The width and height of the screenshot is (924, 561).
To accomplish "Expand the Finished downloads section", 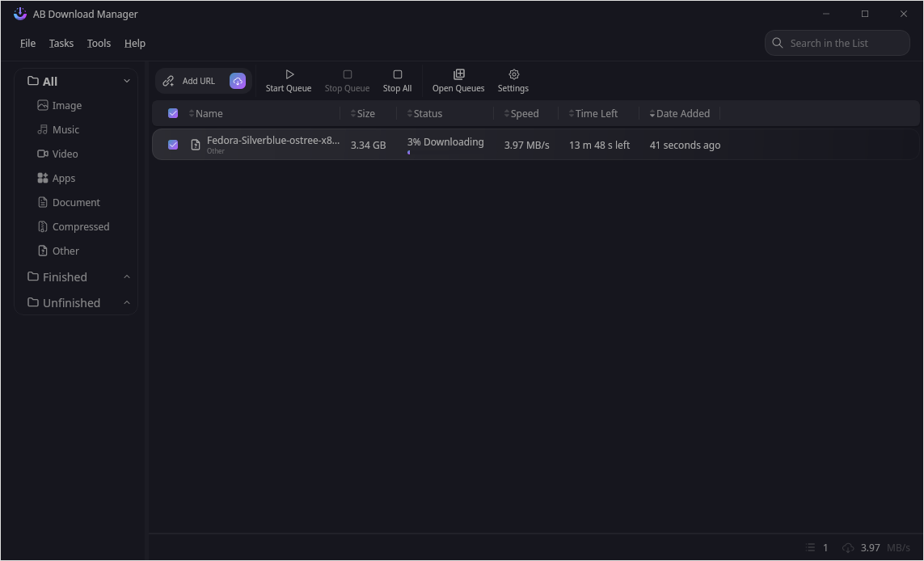I will click(126, 276).
